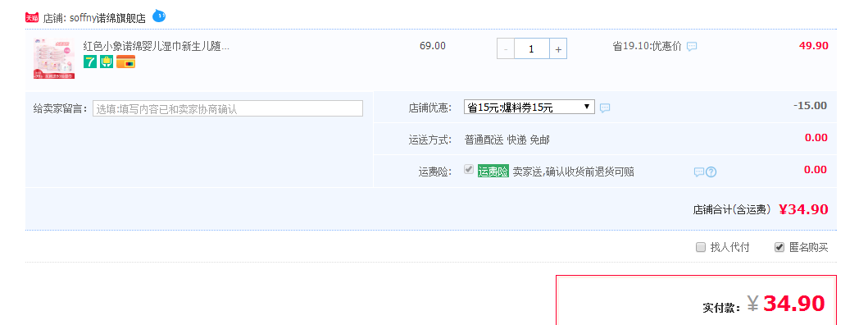
Task: Open the soffny诺绵旗舰店 store link
Action: click(108, 18)
